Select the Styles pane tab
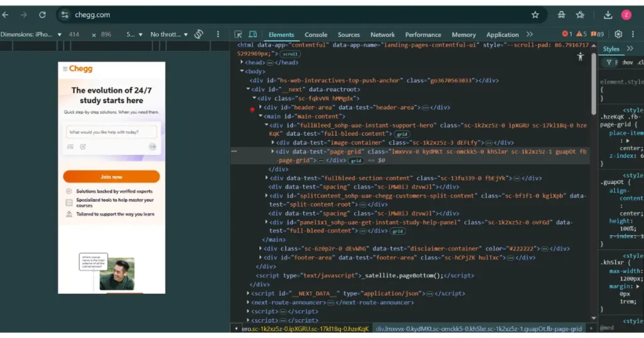Image resolution: width=644 pixels, height=338 pixels. point(611,49)
